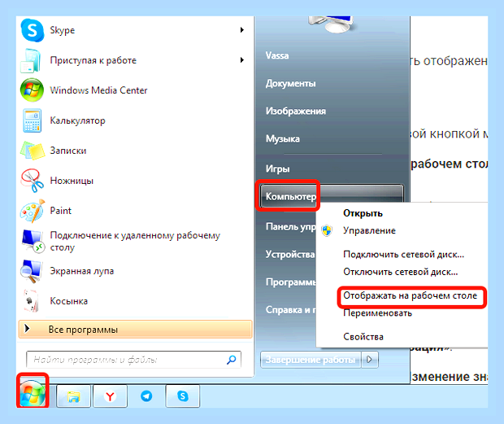The image size is (504, 424).
Task: Choose Управление in the context menu
Action: 369,230
